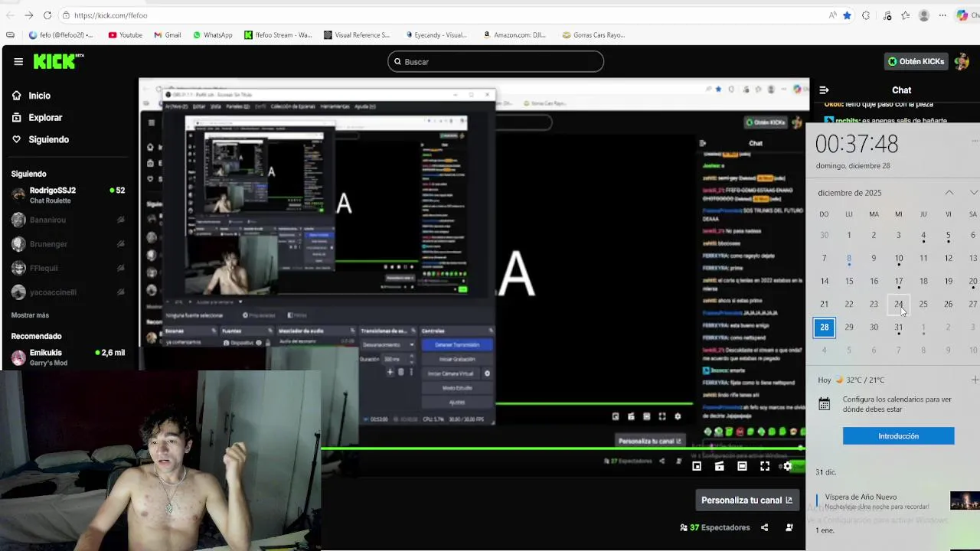Open Read aloud icon in address bar
The image size is (980, 551).
pyautogui.click(x=832, y=15)
